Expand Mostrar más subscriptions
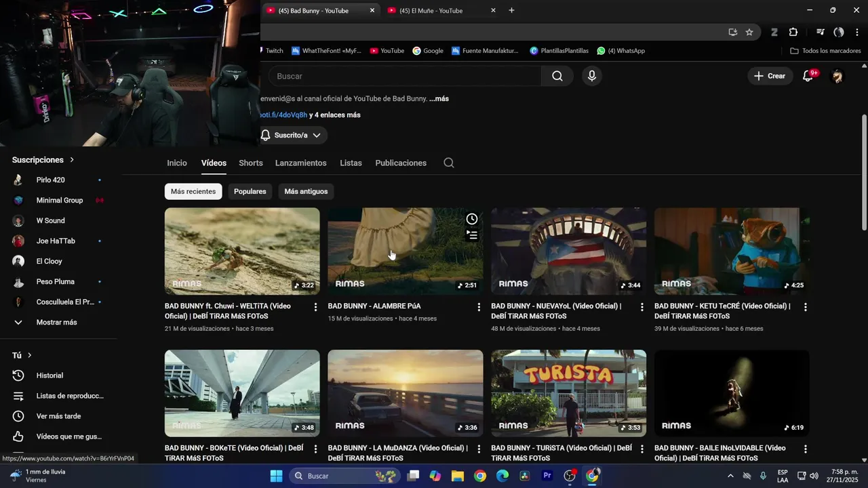Screen dimensions: 868x488 [58, 322]
